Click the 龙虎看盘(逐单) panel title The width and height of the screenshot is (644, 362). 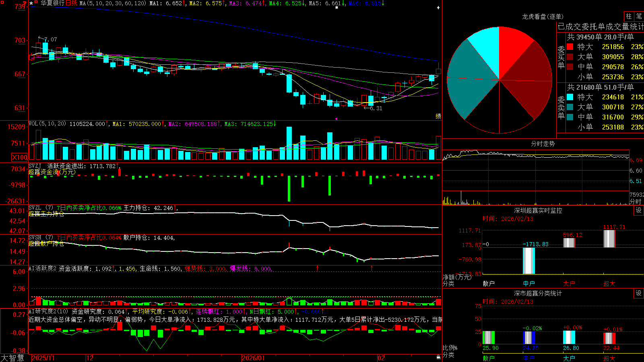coord(543,16)
